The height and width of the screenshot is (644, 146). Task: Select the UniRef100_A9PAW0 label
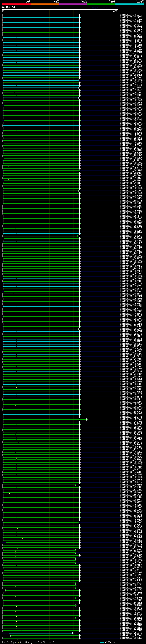point(131,241)
